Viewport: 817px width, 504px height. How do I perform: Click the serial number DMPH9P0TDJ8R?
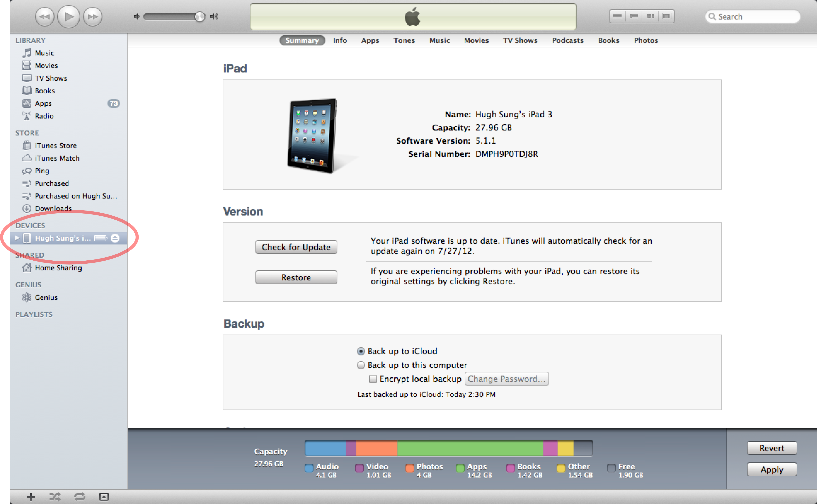point(506,154)
